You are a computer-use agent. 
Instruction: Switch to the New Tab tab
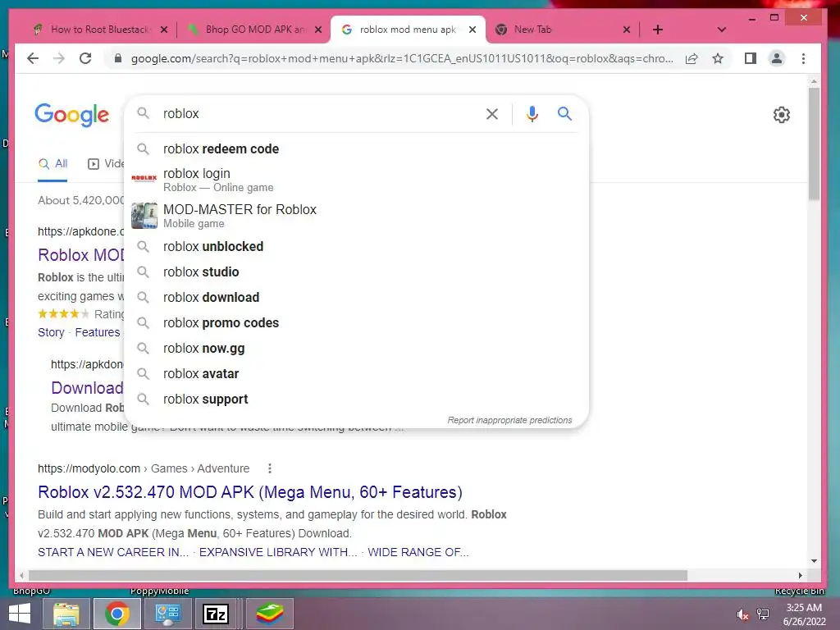click(x=557, y=30)
